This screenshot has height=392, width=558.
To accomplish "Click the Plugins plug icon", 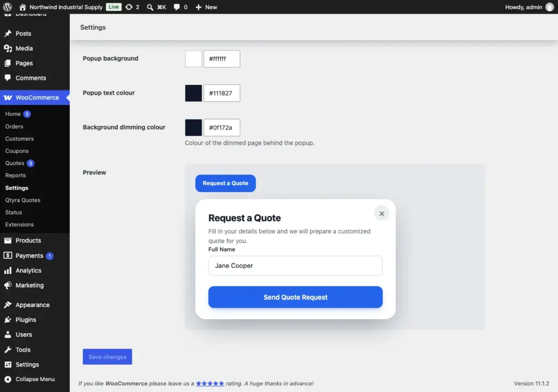I will [8, 320].
